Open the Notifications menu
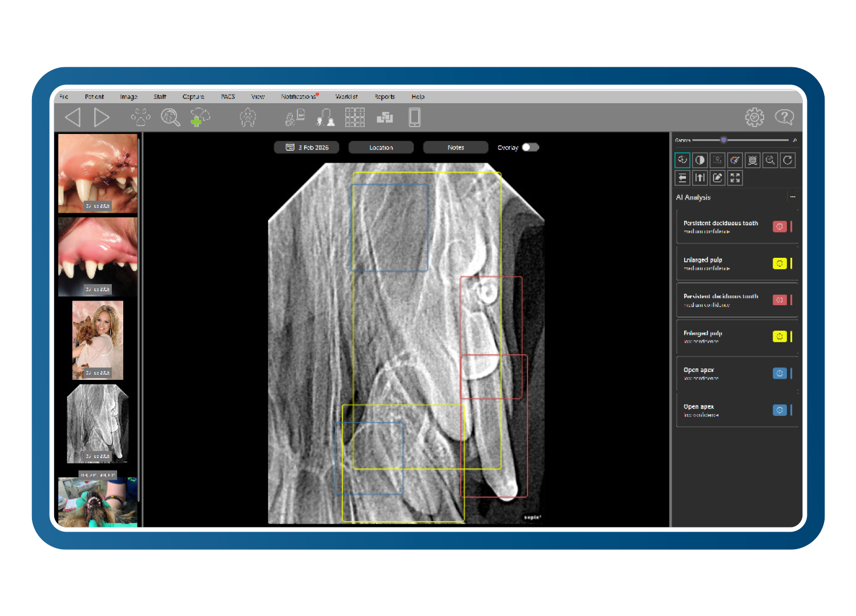Image resolution: width=856 pixels, height=616 pixels. click(298, 97)
